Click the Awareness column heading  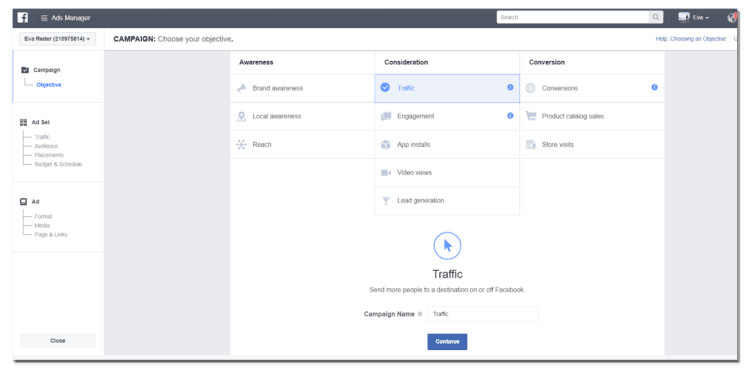point(256,62)
